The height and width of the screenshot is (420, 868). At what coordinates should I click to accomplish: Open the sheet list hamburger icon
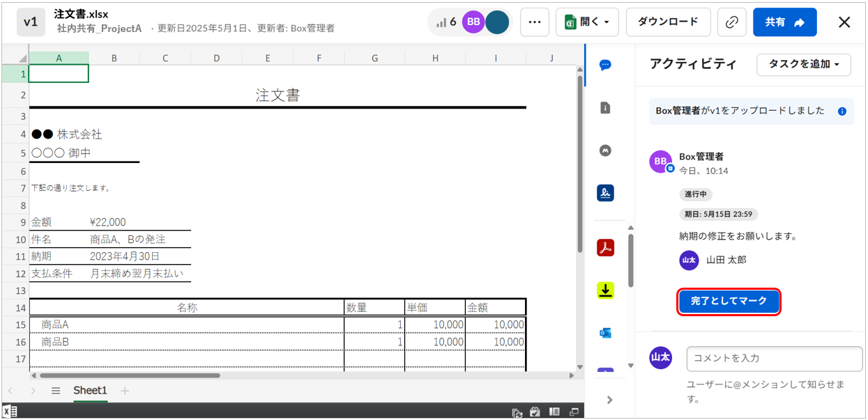[x=56, y=391]
